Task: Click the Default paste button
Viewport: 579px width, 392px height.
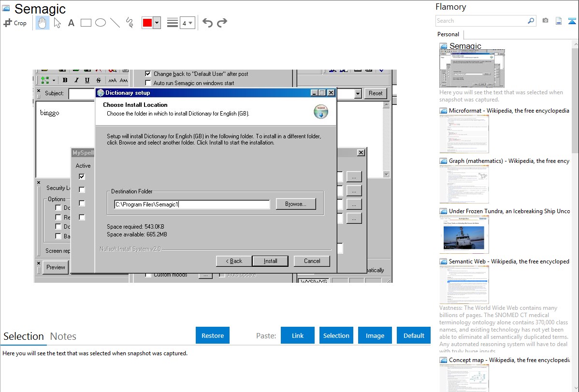Action: pos(414,335)
